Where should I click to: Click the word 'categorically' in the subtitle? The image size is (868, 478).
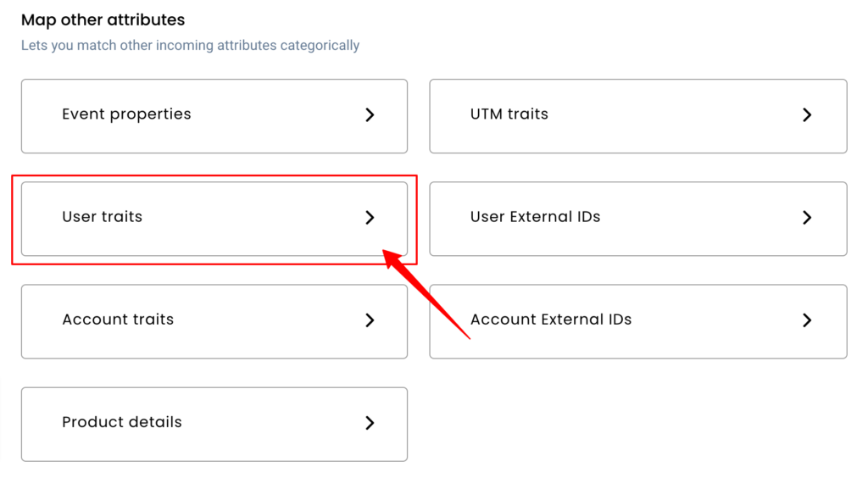[320, 46]
